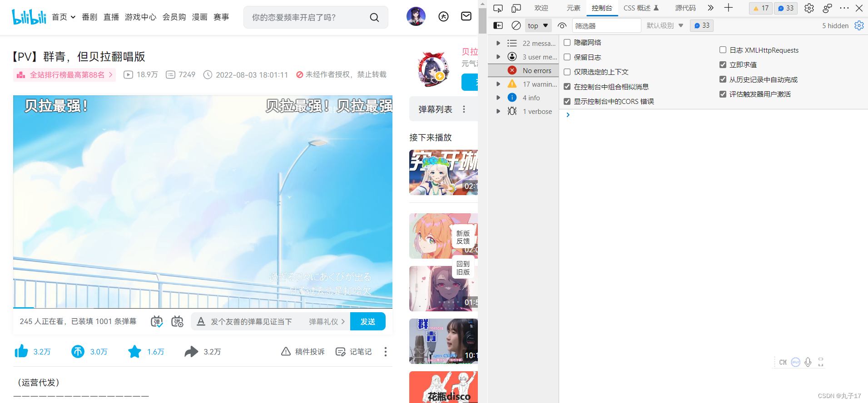This screenshot has height=403, width=868.
Task: Open the CSS 概述 tab
Action: [641, 8]
